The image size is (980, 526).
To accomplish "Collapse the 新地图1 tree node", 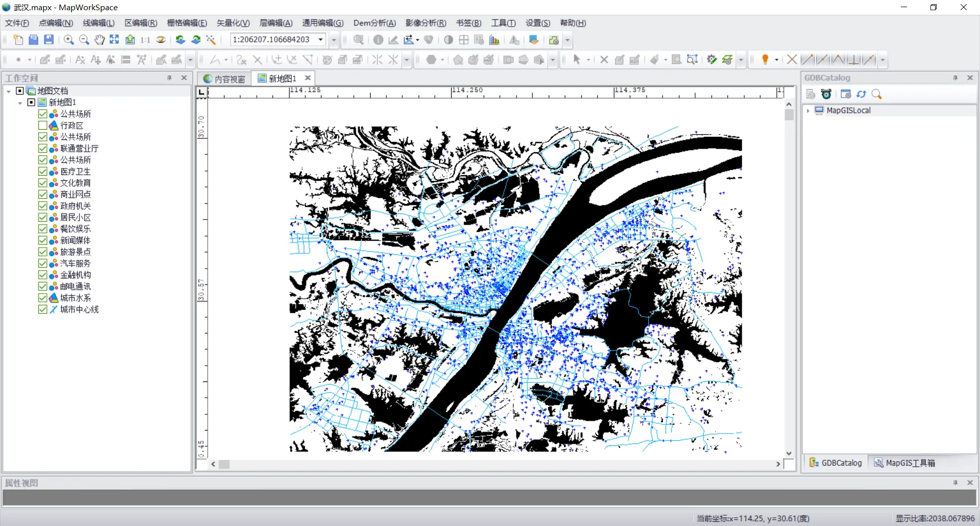I will click(x=20, y=103).
